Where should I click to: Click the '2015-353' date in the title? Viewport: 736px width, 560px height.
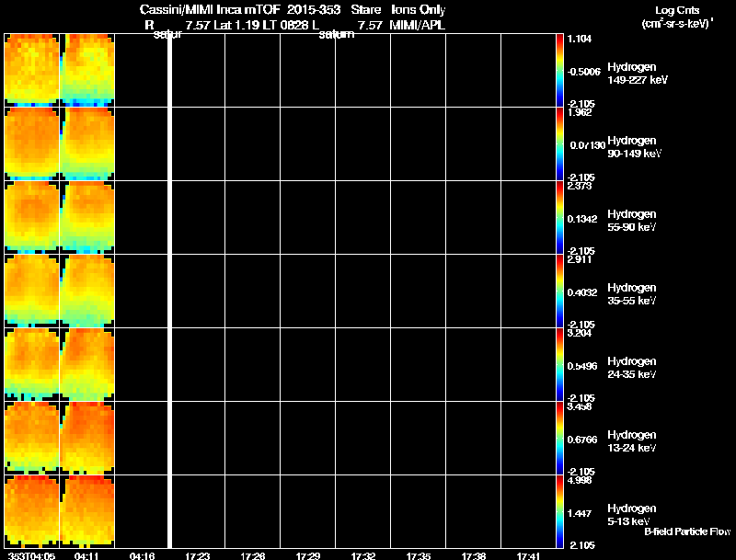pos(314,10)
